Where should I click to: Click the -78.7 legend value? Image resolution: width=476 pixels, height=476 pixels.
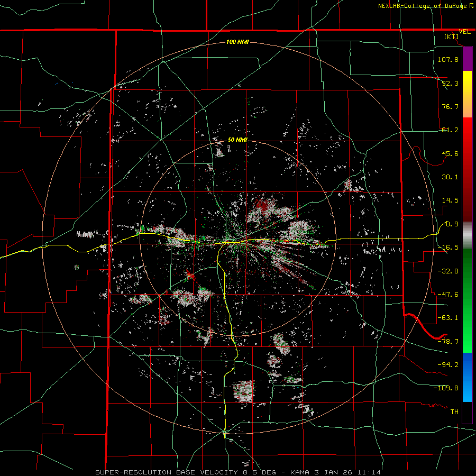[448, 342]
